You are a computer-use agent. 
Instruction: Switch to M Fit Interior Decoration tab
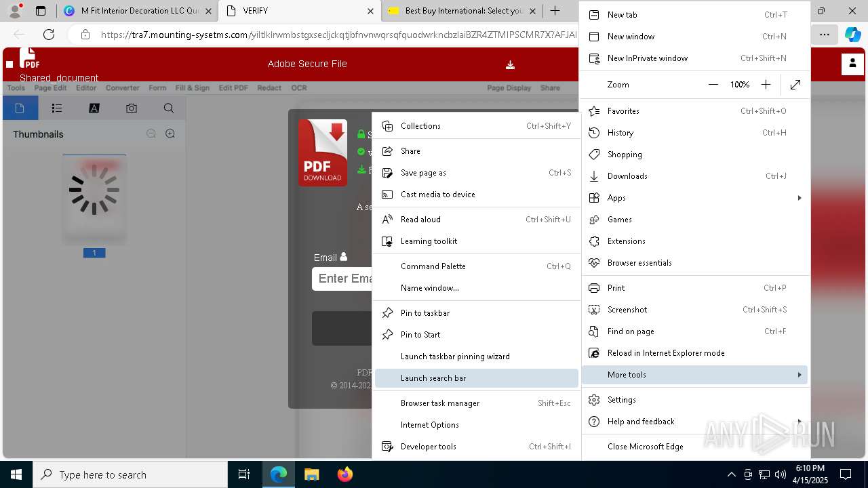click(x=136, y=11)
